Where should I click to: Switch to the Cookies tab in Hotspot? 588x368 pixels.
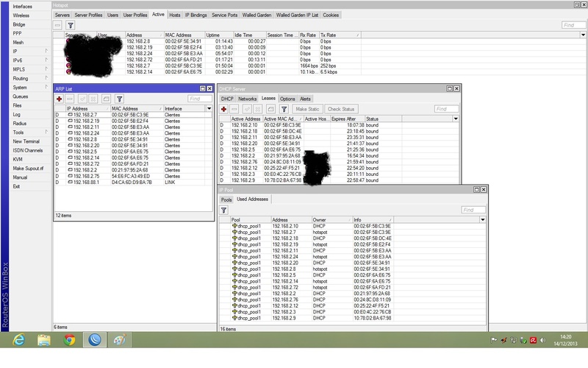pyautogui.click(x=331, y=15)
